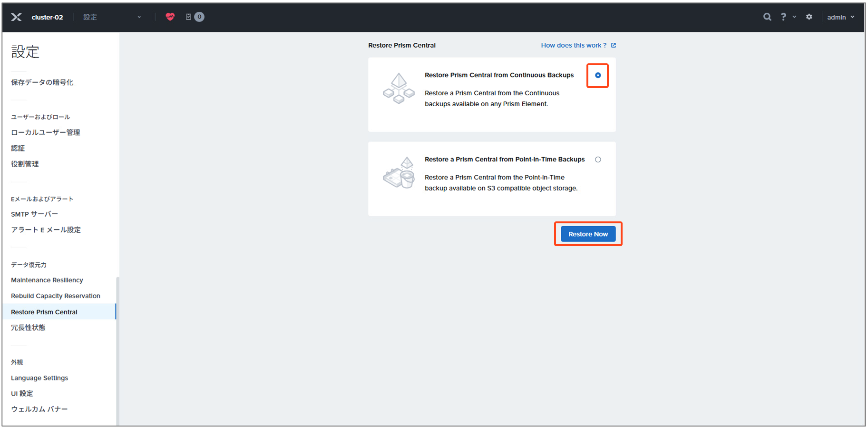Screen dimensions: 868x429
Task: Expand the 設定 view dropdown in top bar
Action: [112, 17]
